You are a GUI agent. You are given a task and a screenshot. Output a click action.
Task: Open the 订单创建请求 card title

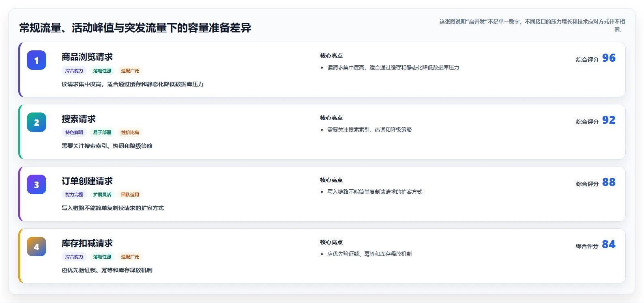87,181
